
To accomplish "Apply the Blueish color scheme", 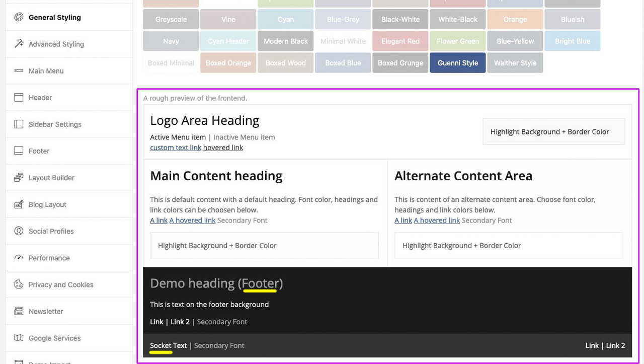I will pyautogui.click(x=573, y=19).
